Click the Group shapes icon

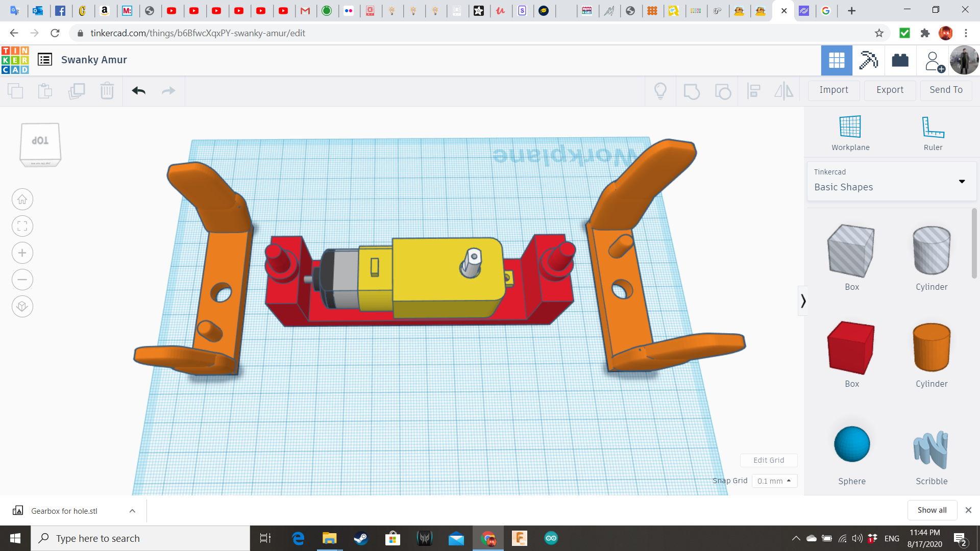(692, 91)
